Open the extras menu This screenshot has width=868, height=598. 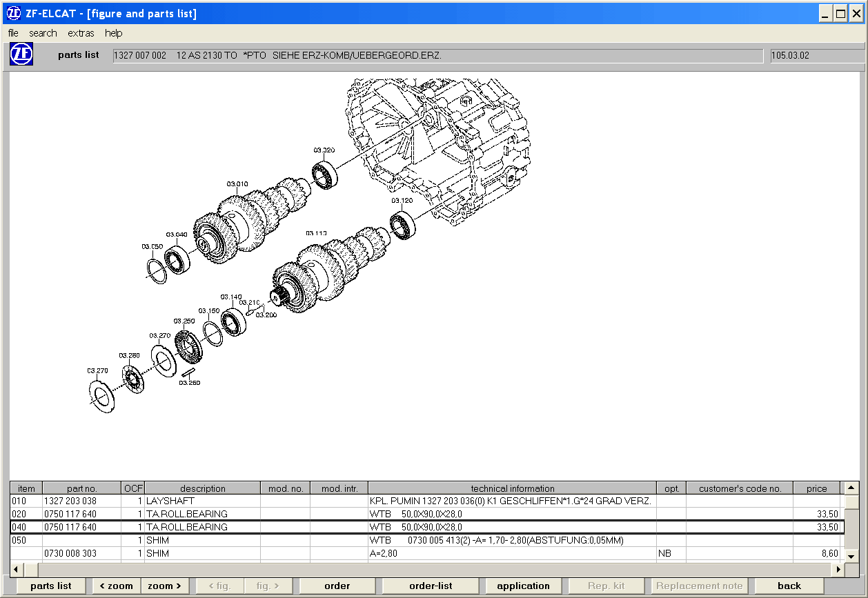pos(81,33)
